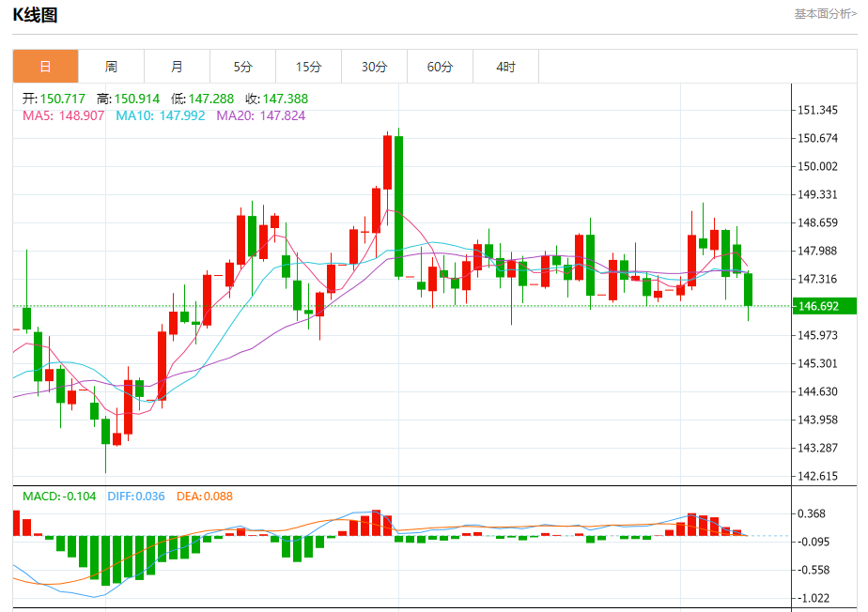The height and width of the screenshot is (612, 868).
Task: Click the 147.316 price axis label
Action: click(817, 279)
